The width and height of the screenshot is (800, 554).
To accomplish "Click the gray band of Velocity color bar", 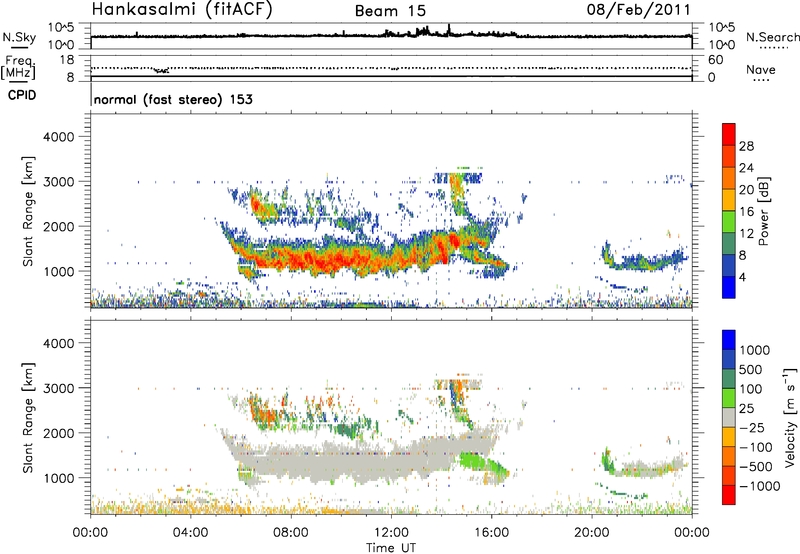I will [x=729, y=418].
